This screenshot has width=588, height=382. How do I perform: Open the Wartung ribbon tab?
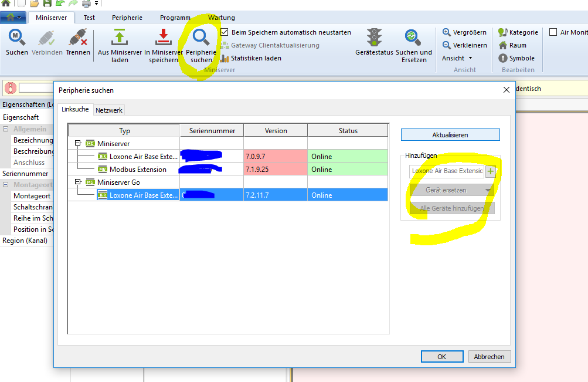click(222, 18)
